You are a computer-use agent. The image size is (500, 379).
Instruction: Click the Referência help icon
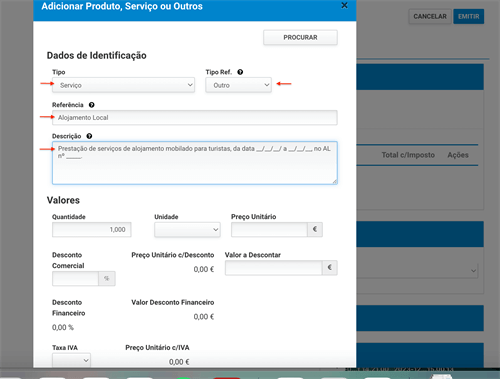pyautogui.click(x=91, y=105)
